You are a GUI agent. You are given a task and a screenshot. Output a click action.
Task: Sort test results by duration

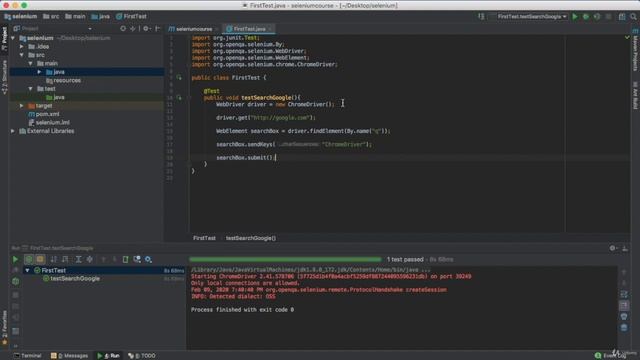[x=65, y=259]
